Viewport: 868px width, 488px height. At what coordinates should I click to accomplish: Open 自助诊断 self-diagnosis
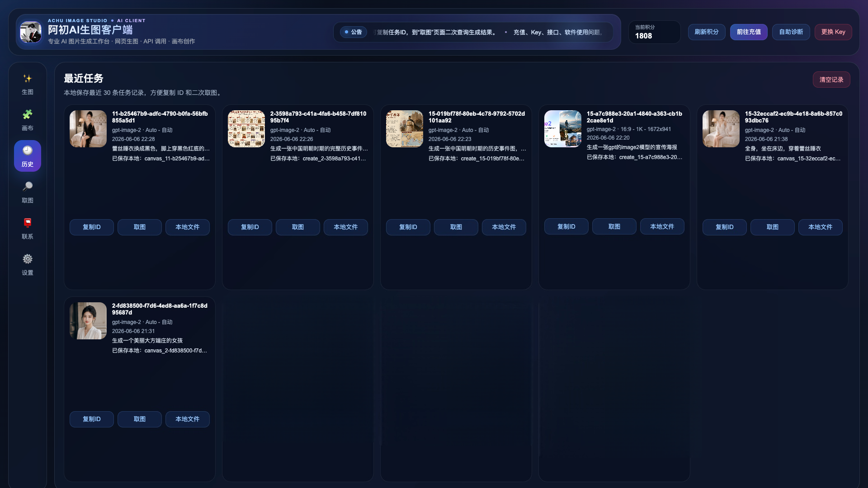click(791, 32)
